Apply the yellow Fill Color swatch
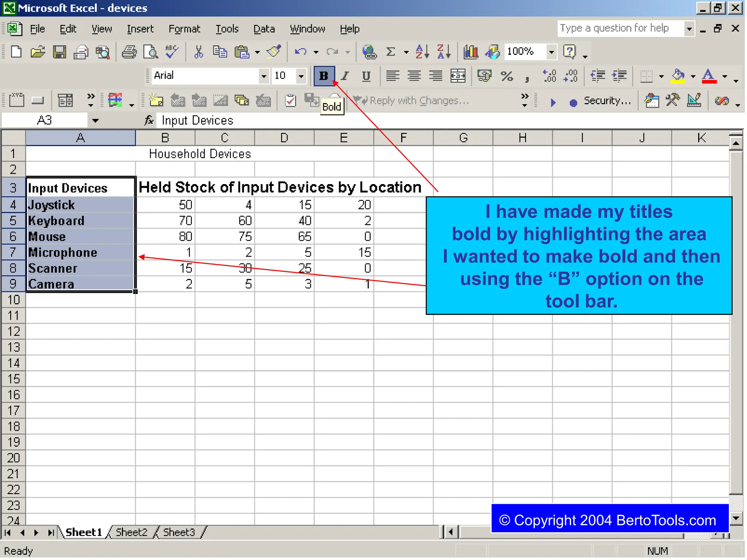This screenshot has height=560, width=747. [678, 76]
